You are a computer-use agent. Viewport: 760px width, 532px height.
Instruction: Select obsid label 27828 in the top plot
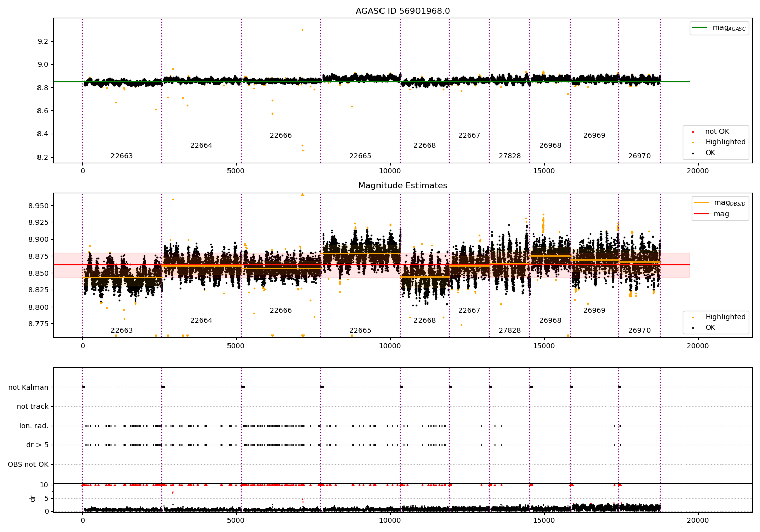pyautogui.click(x=510, y=156)
